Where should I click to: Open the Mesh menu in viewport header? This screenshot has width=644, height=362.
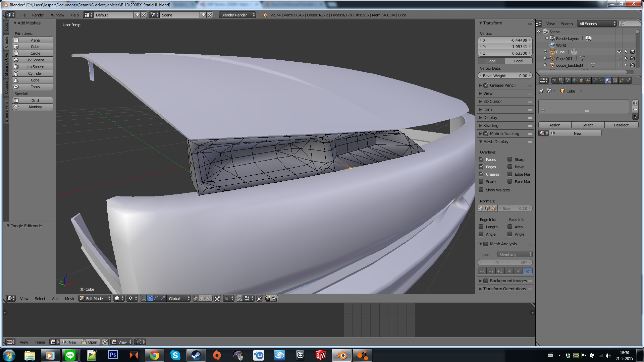(x=69, y=298)
